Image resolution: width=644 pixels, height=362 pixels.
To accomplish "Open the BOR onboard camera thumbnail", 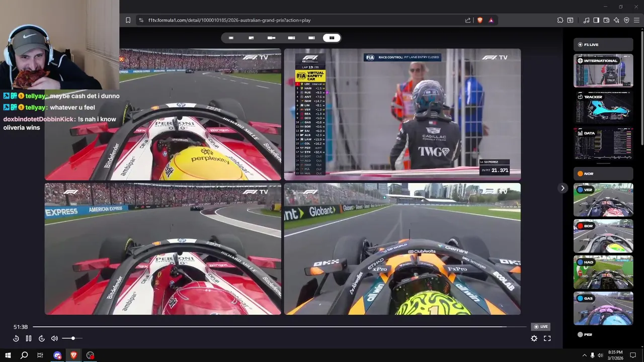I will point(603,236).
